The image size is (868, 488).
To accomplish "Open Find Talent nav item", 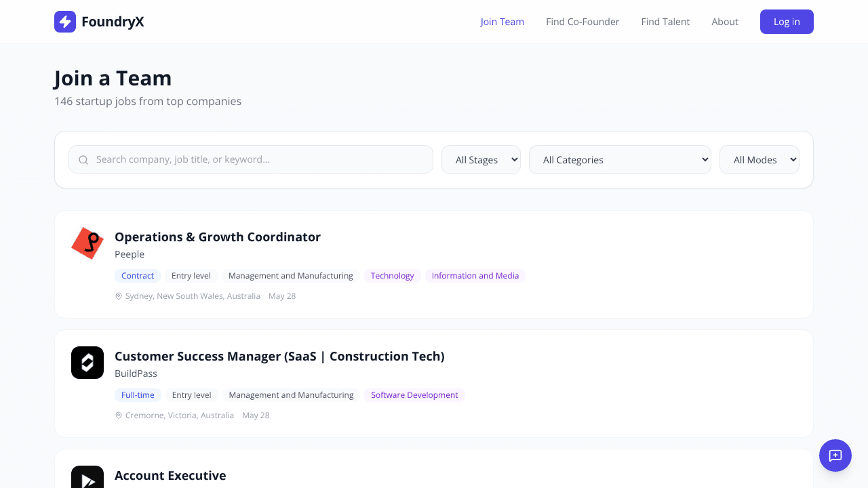I will click(665, 22).
